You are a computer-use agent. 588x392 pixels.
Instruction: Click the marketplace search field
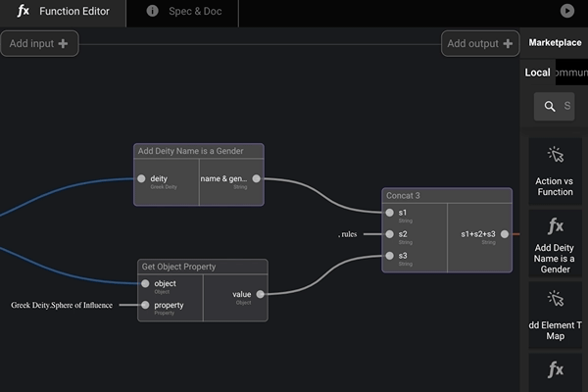click(555, 106)
